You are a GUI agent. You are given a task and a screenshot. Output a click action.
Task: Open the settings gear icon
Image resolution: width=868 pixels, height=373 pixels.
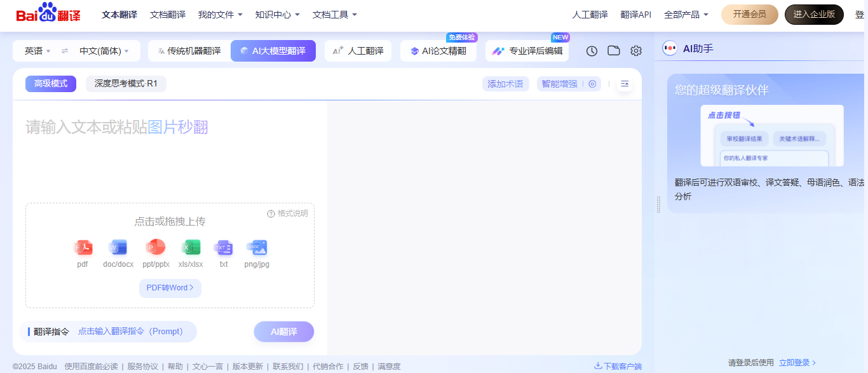636,50
